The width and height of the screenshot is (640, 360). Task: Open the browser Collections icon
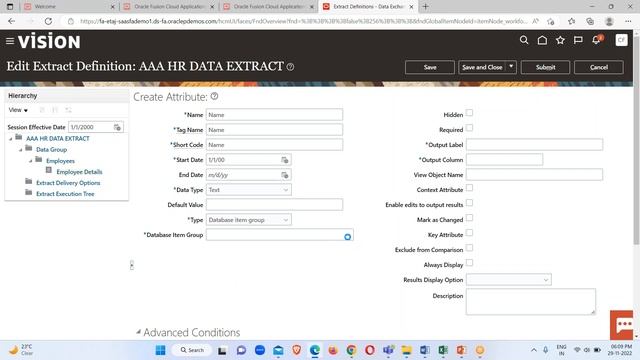tap(590, 21)
